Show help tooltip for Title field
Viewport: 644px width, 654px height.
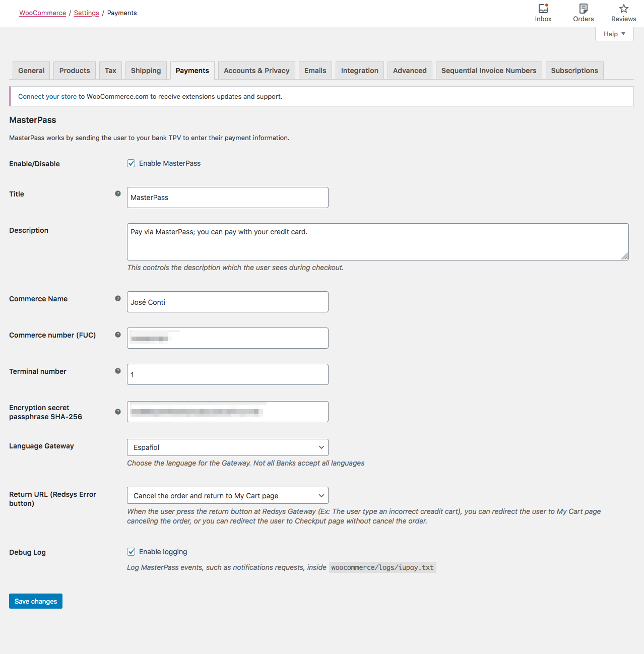click(x=118, y=193)
